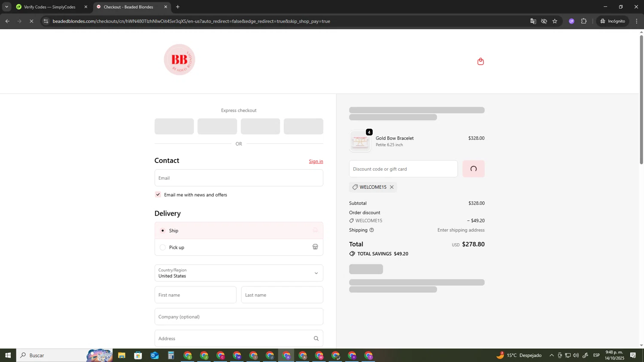Screen dimensions: 644x362
Task: Click the third-party cookies blocked eye icon
Action: point(544,21)
